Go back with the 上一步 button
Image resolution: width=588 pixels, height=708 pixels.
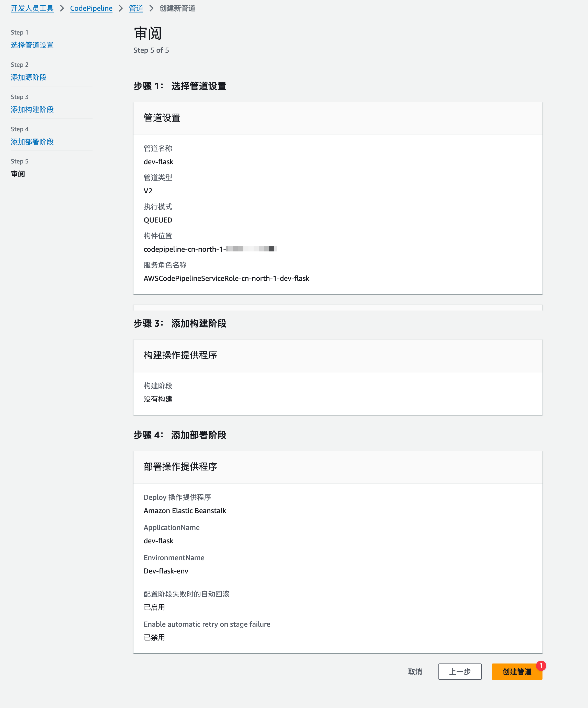(460, 672)
